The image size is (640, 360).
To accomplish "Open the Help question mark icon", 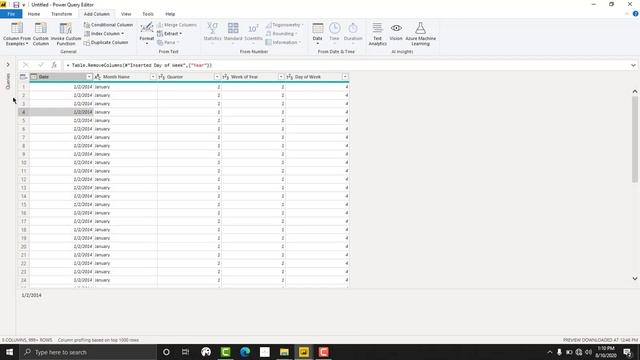I will point(636,13).
